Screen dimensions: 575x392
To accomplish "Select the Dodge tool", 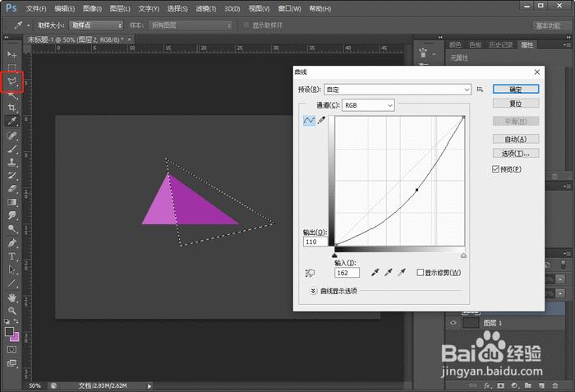I will pyautogui.click(x=12, y=228).
